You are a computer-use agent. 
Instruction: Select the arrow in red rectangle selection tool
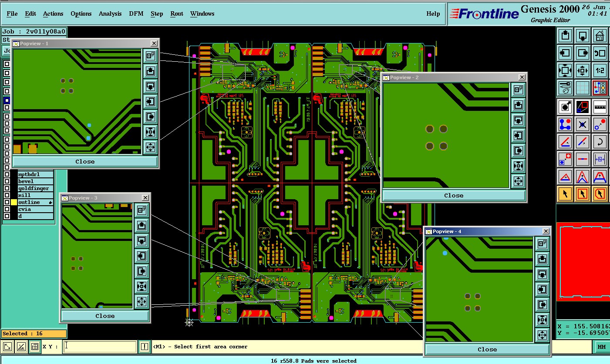click(x=583, y=194)
